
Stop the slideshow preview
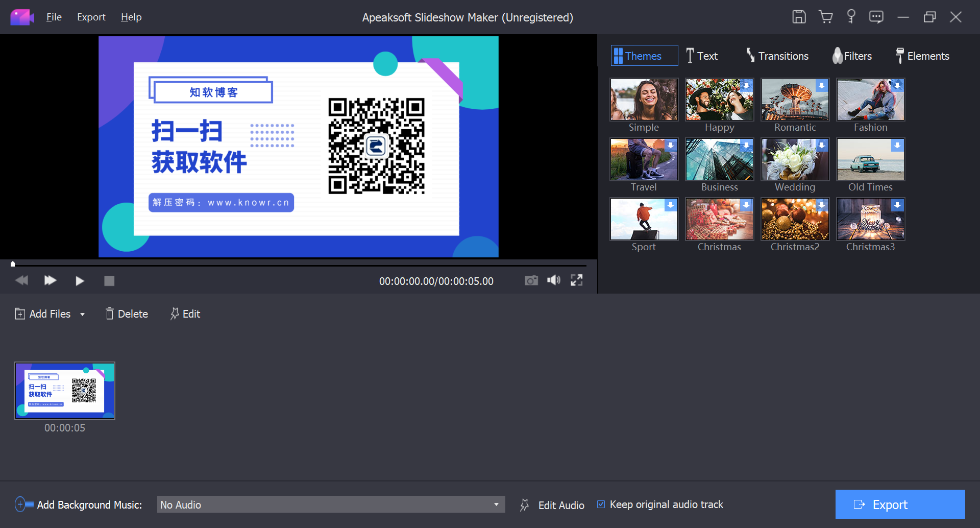click(x=109, y=281)
